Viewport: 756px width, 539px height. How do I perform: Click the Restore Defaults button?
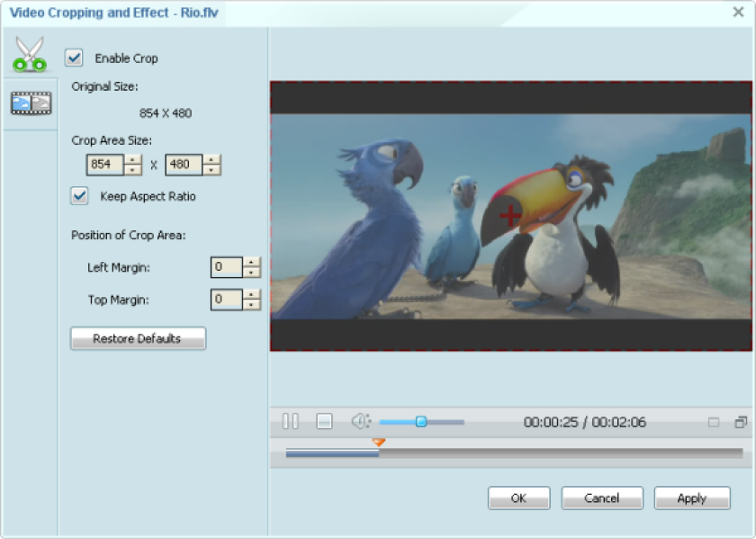(x=138, y=338)
